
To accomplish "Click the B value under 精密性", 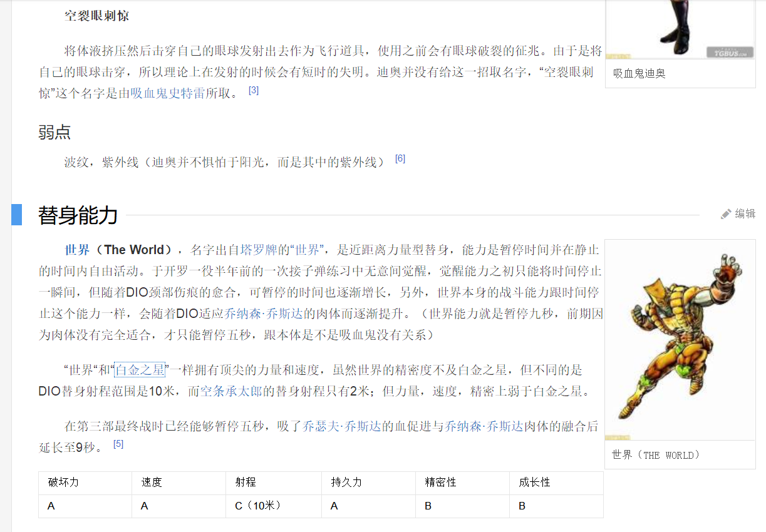I will (462, 506).
